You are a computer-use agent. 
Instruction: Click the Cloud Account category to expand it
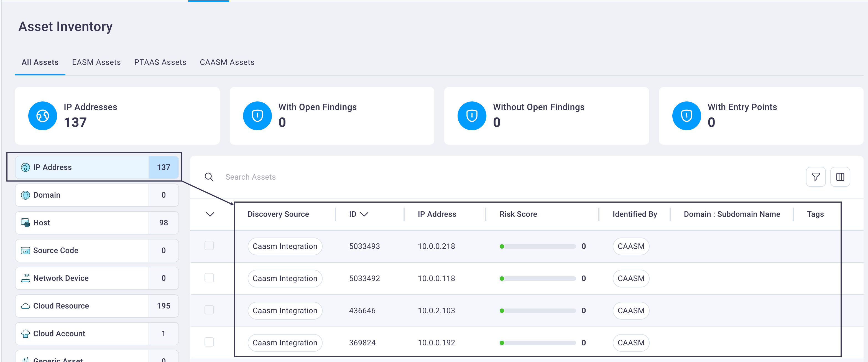tap(59, 333)
